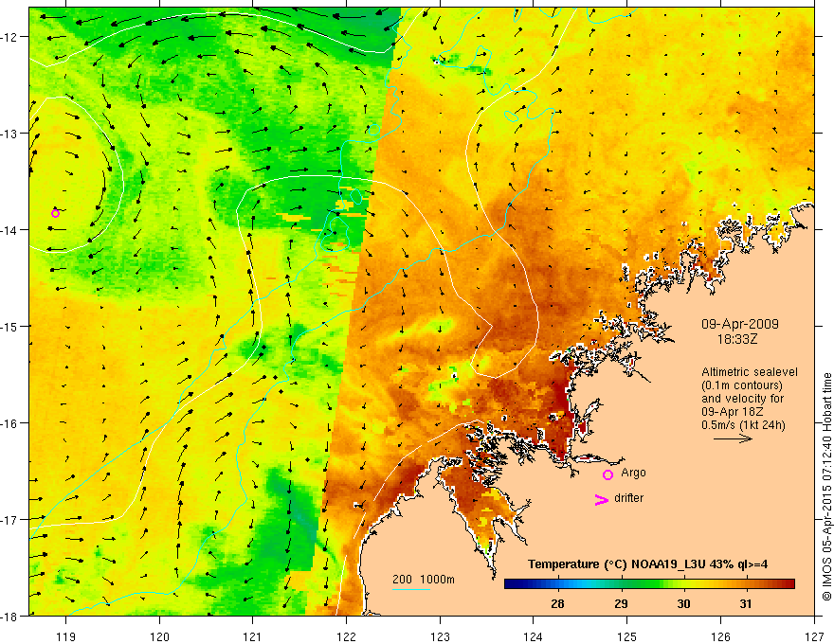Click the longitude label 125
This screenshot has width=834, height=644.
click(x=627, y=636)
